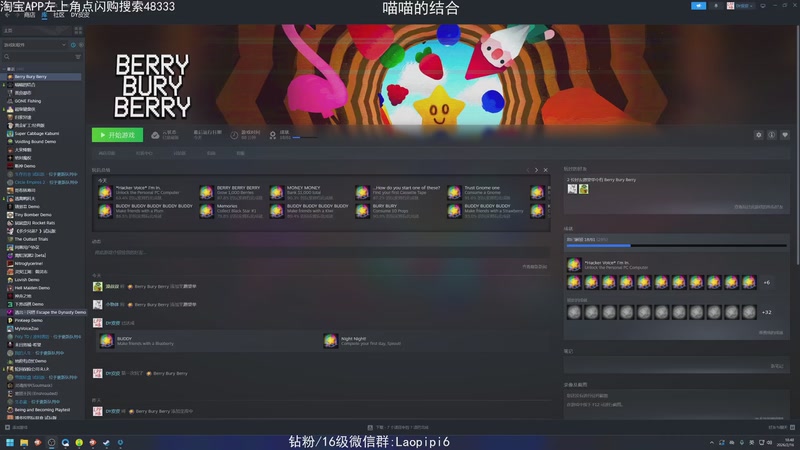Open MONEY MONEY achievement in summary
Screen dimensions: 800x450
pyautogui.click(x=303, y=192)
